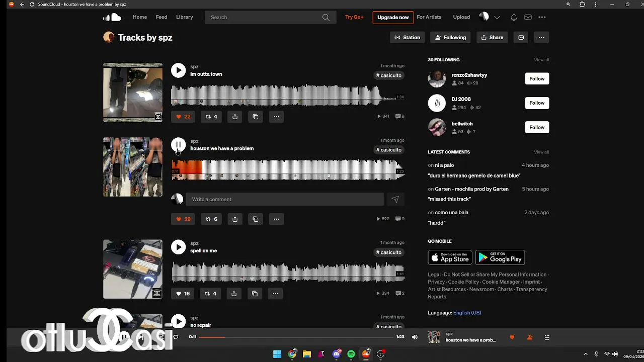
Task: Seek in houston we have a problem waveform
Action: pos(288,169)
